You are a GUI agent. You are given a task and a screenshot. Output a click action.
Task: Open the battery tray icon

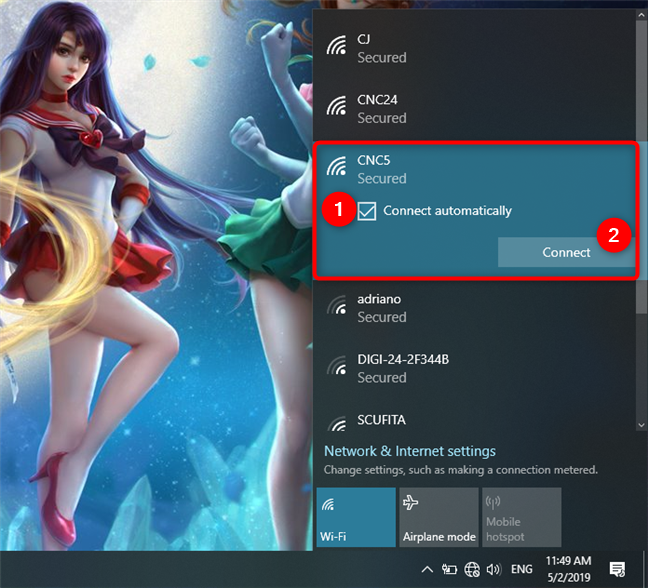coord(449,569)
